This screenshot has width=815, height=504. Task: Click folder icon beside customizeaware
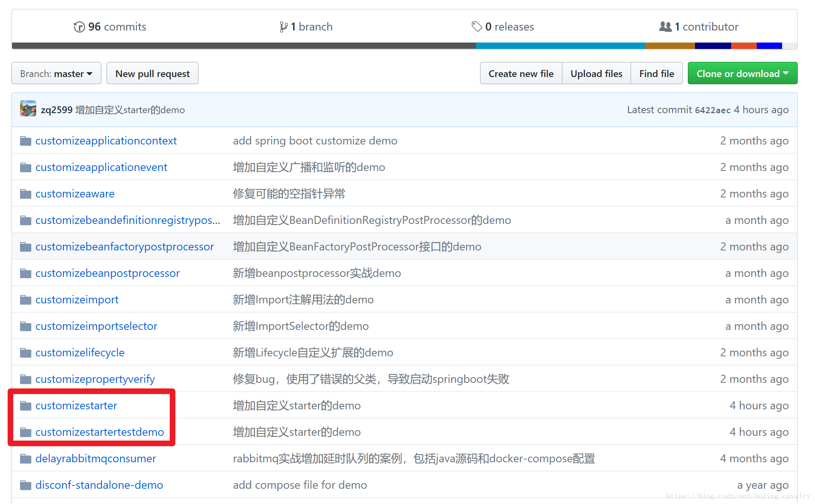point(26,194)
